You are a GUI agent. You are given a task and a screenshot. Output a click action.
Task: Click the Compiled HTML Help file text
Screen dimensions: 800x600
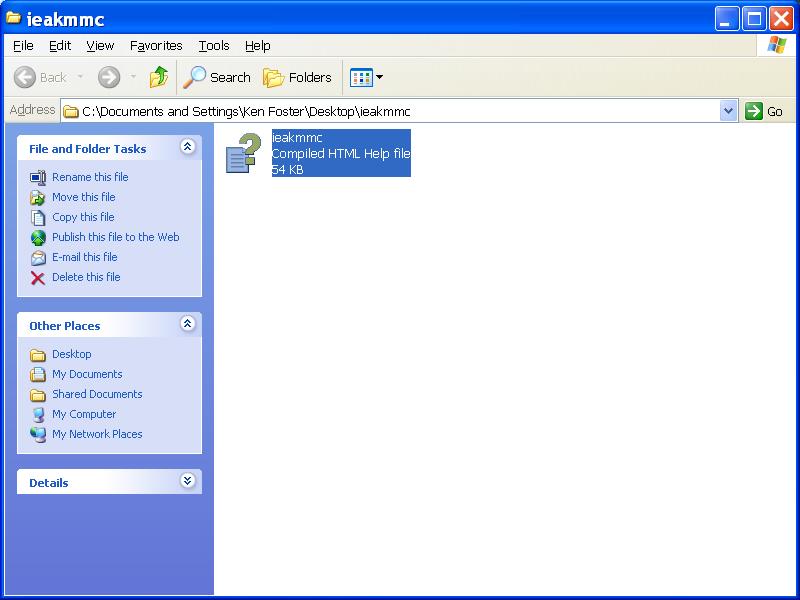(341, 154)
